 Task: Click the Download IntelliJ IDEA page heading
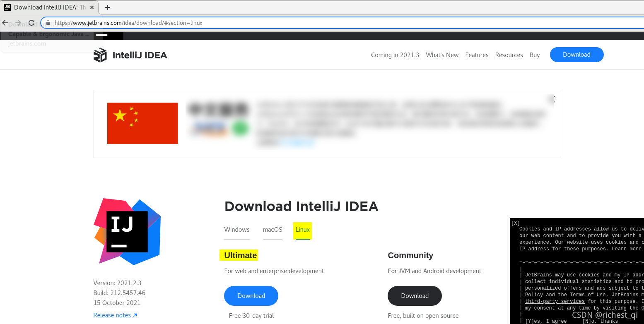pyautogui.click(x=301, y=206)
